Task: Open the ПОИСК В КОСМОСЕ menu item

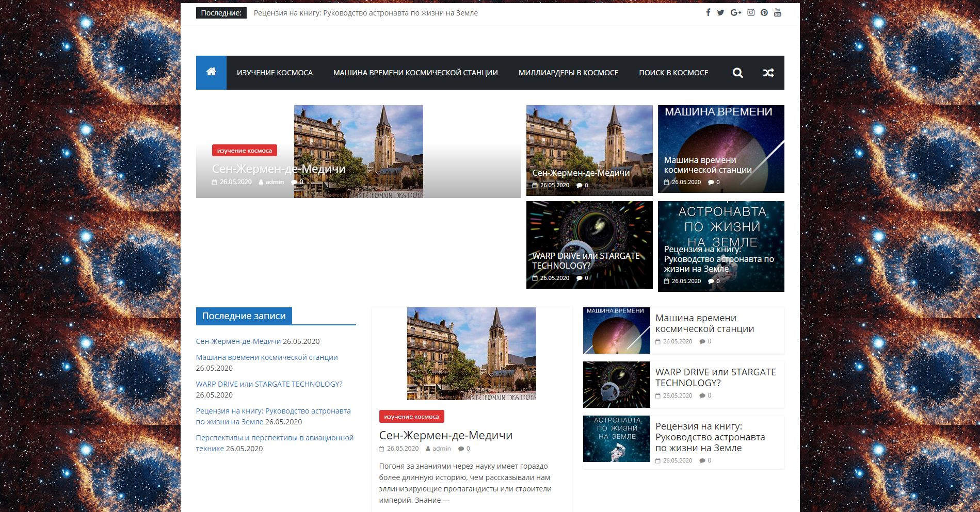Action: [673, 73]
